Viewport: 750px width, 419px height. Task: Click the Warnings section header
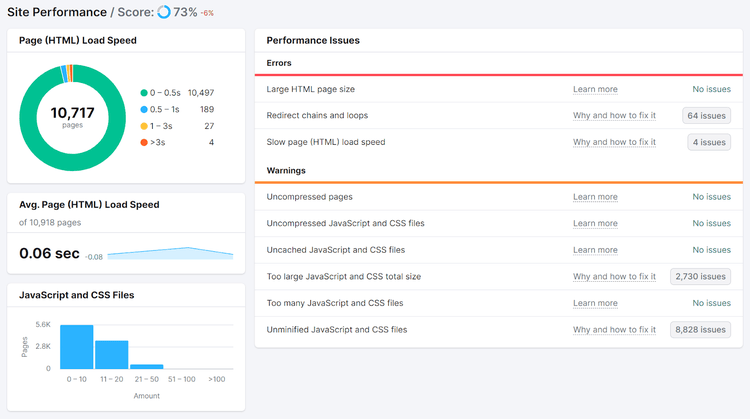point(286,171)
